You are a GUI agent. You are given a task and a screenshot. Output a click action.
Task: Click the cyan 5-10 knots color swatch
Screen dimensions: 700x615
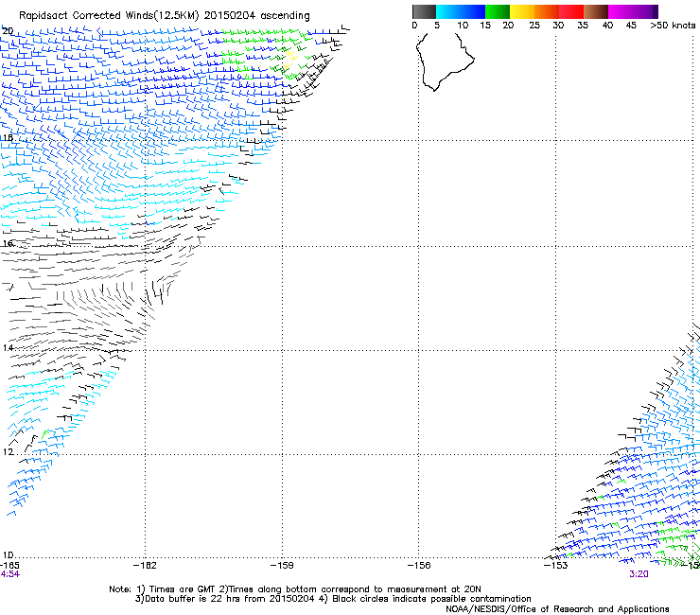tap(448, 11)
